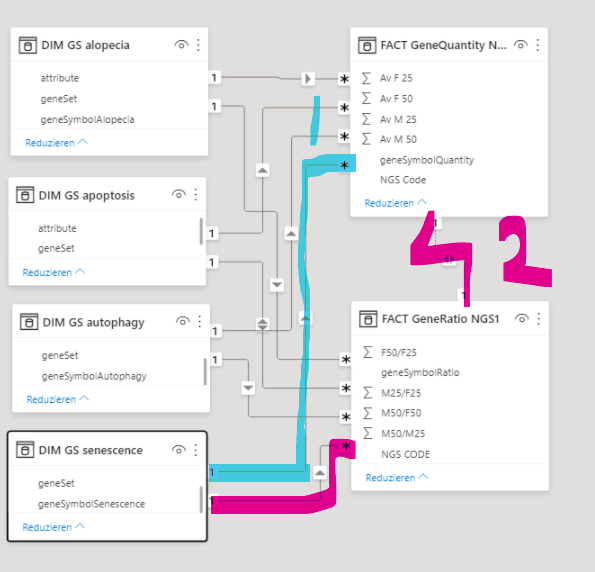Select Av M 50 measure field
Image resolution: width=595 pixels, height=572 pixels.
pyautogui.click(x=398, y=139)
